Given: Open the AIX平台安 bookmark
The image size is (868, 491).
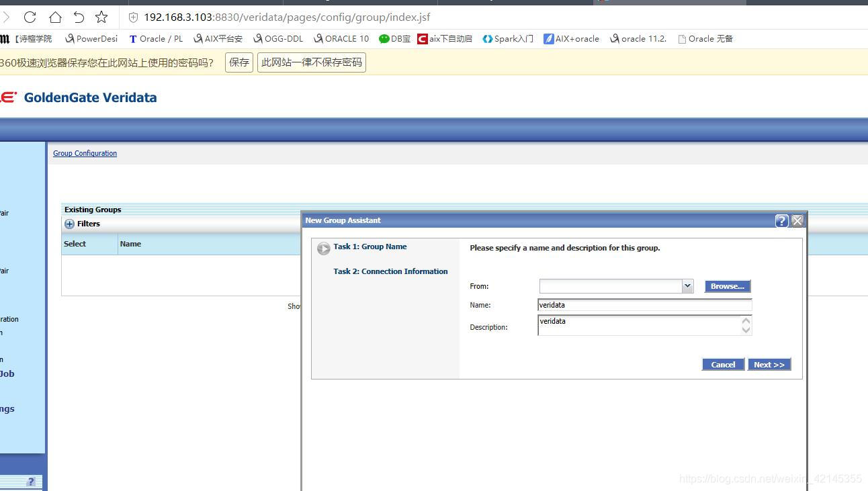Looking at the screenshot, I should click(x=218, y=39).
